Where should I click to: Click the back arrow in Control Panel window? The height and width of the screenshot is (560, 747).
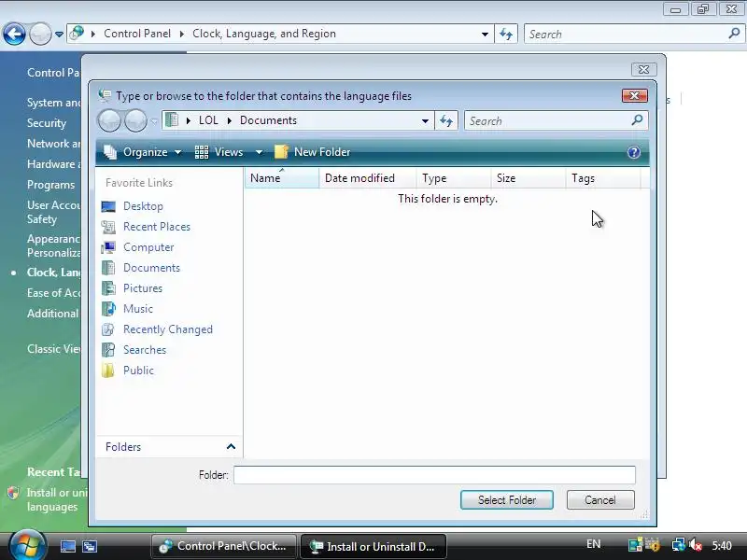click(x=14, y=35)
